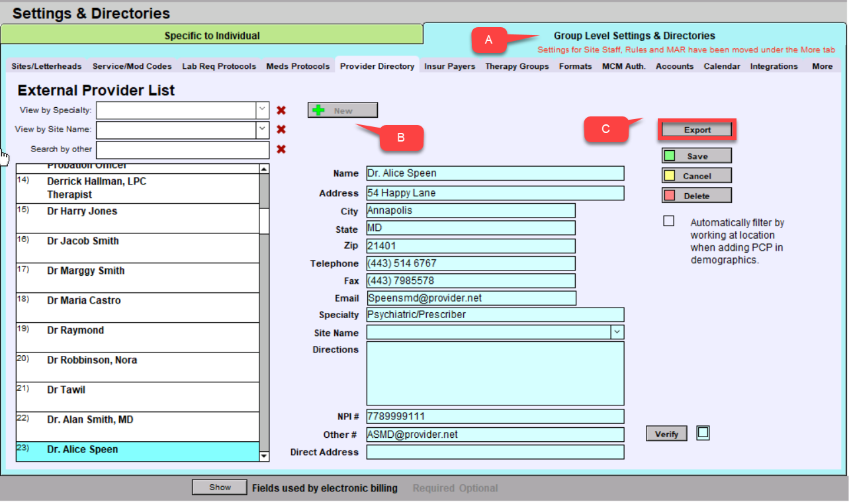Click the Export button
The width and height of the screenshot is (849, 504).
697,130
